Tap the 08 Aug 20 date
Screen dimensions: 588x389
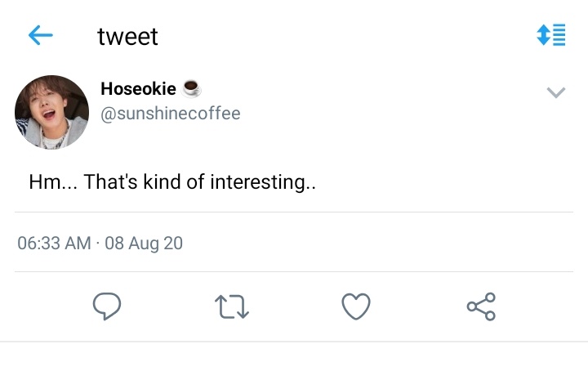144,243
